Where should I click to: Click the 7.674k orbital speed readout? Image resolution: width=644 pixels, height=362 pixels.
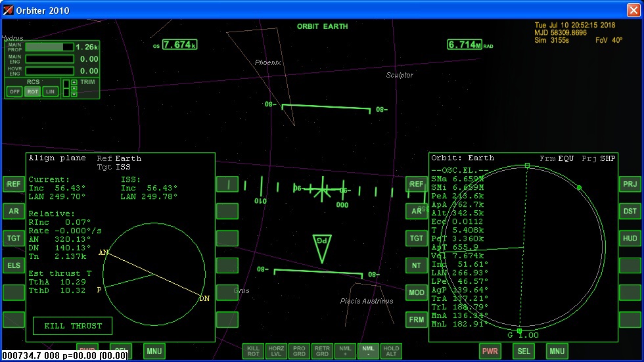coord(180,44)
